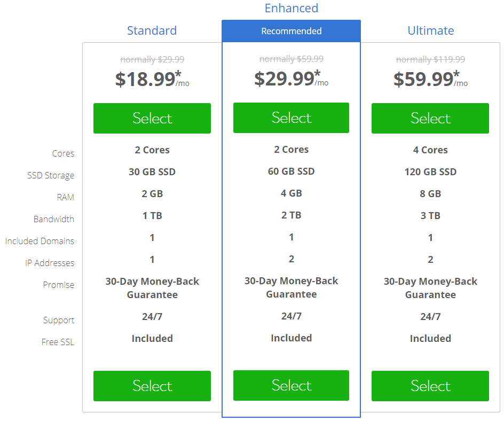Hit the bottom Select button for Enhanced plan

click(291, 385)
